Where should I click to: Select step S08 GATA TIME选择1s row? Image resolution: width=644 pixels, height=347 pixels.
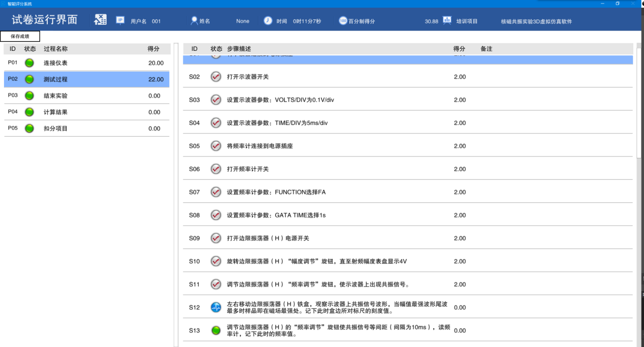click(x=330, y=215)
